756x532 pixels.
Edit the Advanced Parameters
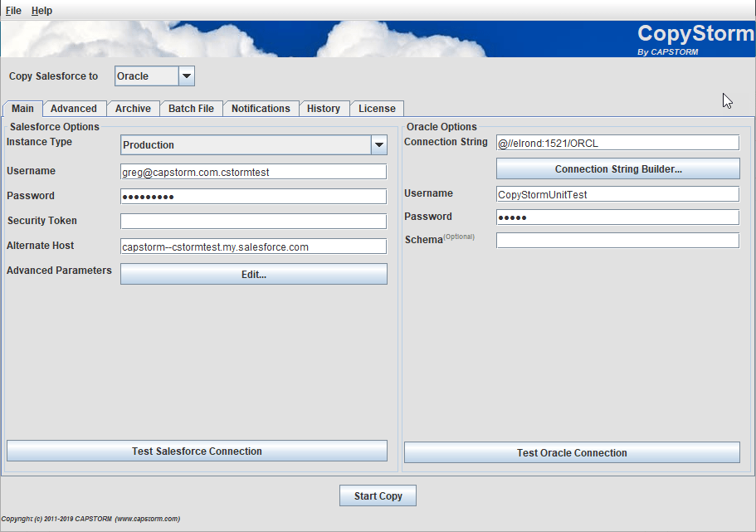(x=253, y=274)
